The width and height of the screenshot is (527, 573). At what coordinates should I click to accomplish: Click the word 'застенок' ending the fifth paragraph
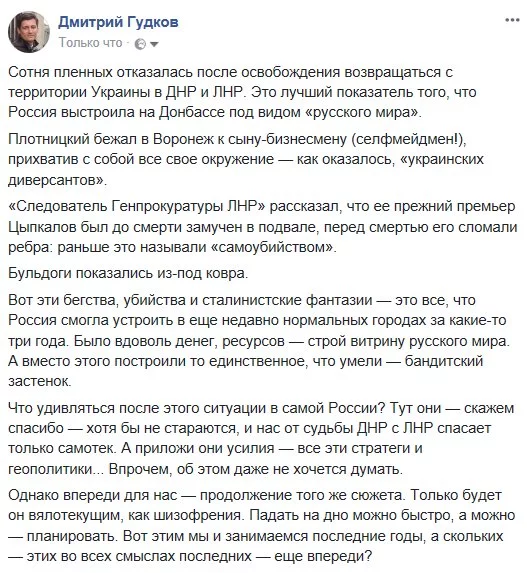point(39,381)
